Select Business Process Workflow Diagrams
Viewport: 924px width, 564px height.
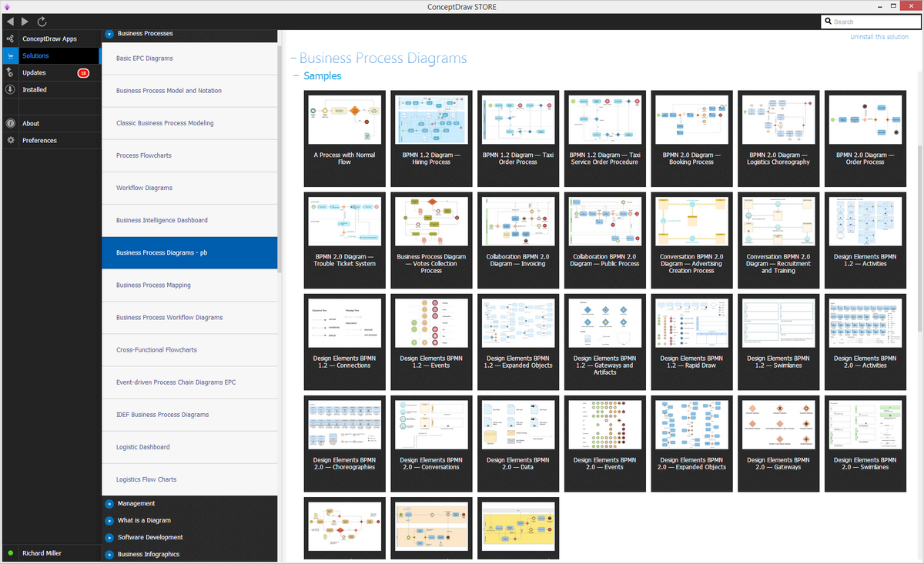pos(189,317)
